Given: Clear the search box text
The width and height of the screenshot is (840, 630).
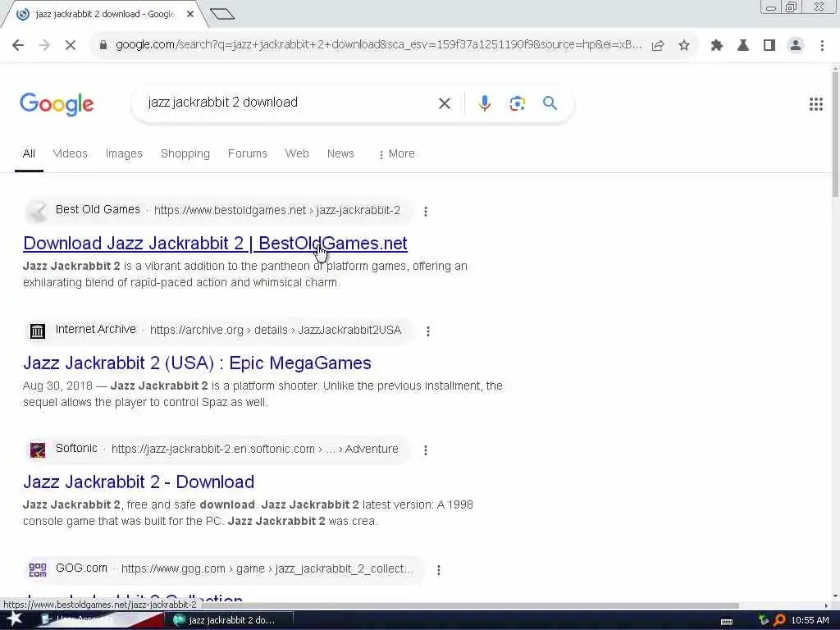Looking at the screenshot, I should point(444,103).
